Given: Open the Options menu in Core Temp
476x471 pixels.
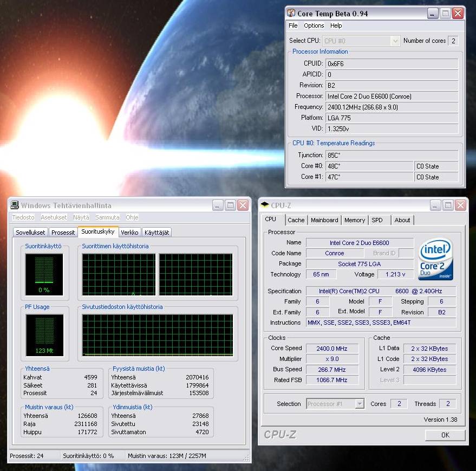Looking at the screenshot, I should (x=314, y=25).
